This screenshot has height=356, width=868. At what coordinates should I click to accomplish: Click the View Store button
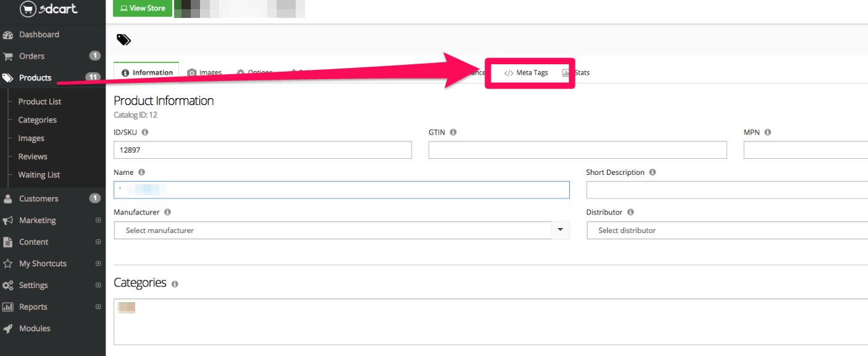(x=143, y=8)
